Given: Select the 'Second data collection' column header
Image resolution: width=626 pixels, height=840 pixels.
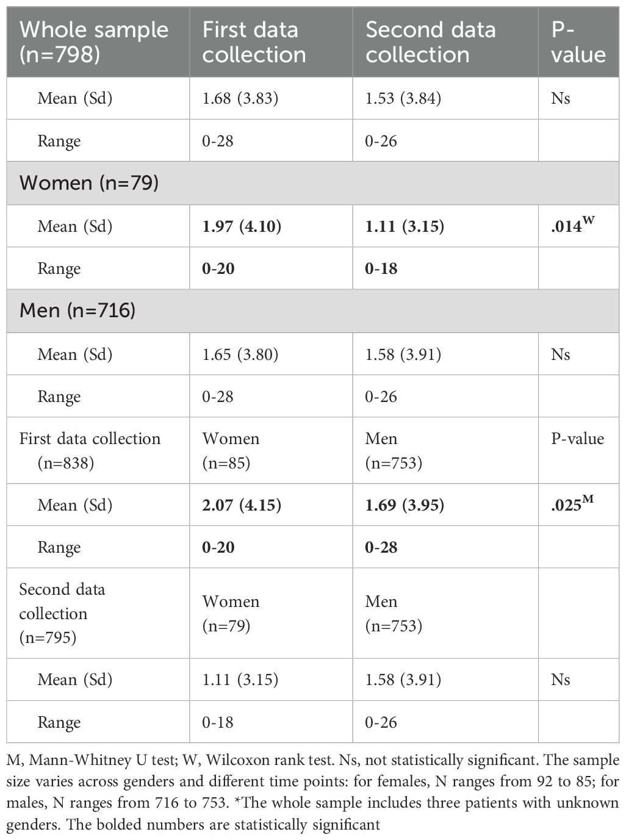Looking at the screenshot, I should [430, 41].
